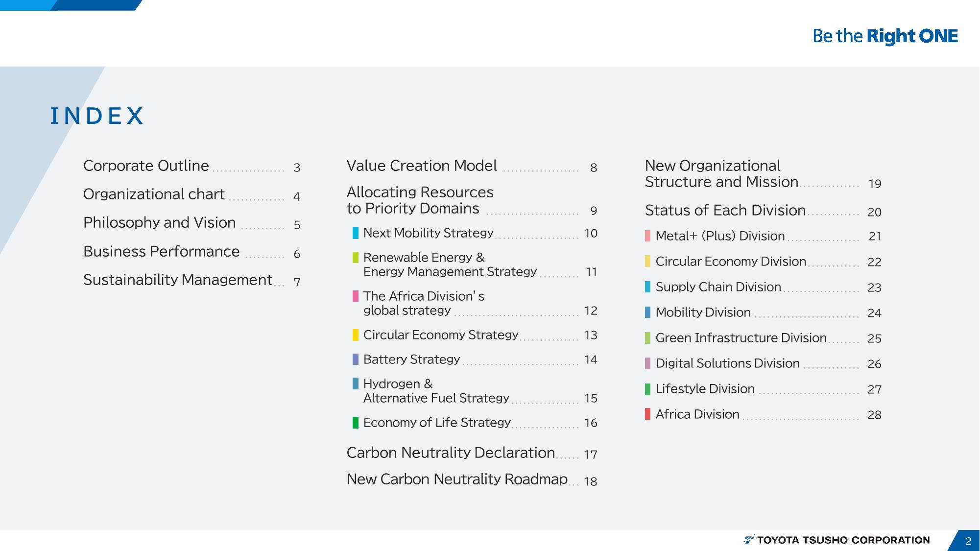The width and height of the screenshot is (980, 551).
Task: Click the Be the Right ONE logo
Action: coord(885,36)
